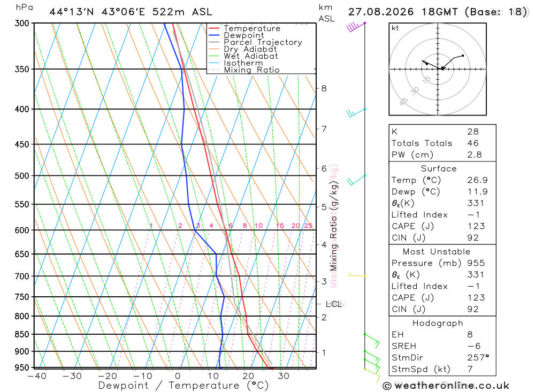535x392 pixels.
Task: Click the blue Dewpoint legend line
Action: (x=213, y=35)
